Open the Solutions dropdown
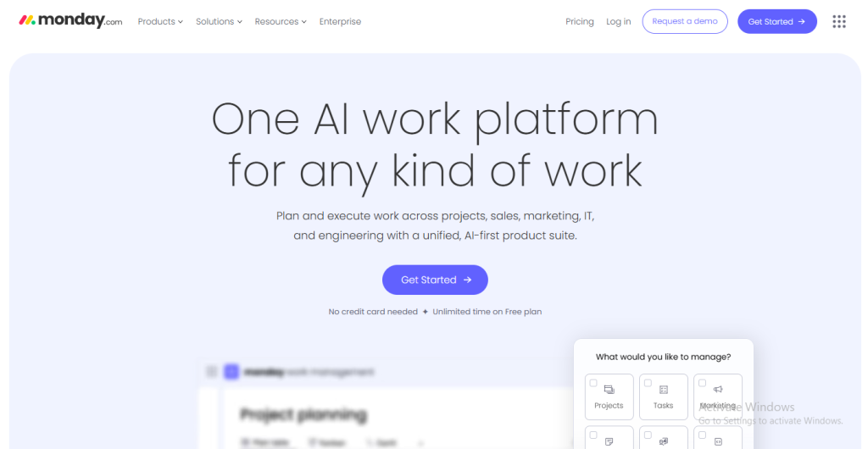 219,22
